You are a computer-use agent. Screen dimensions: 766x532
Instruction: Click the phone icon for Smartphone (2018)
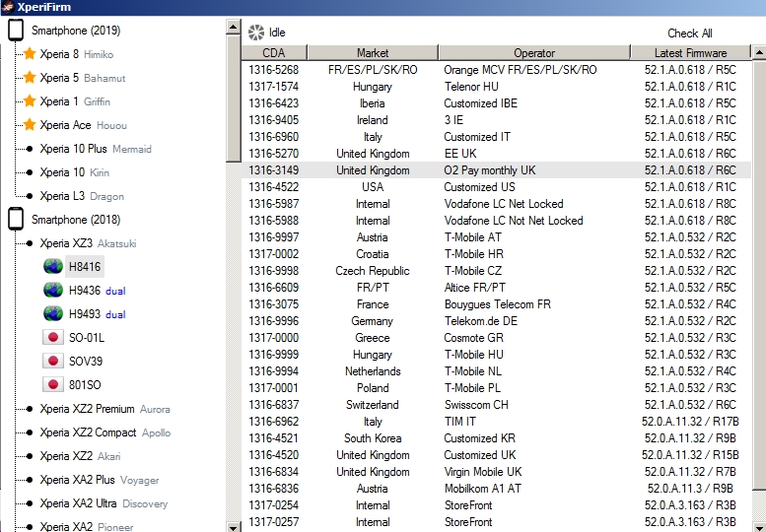16,219
